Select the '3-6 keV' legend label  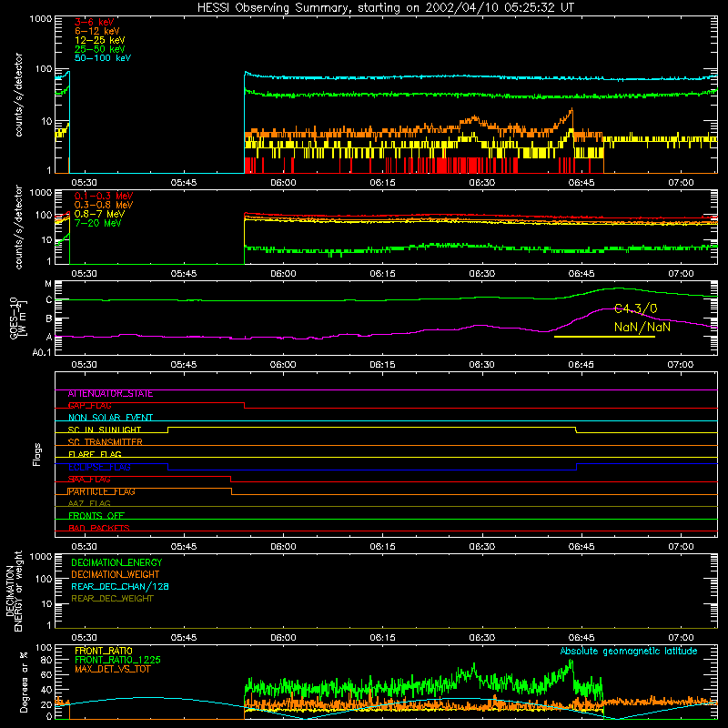click(x=94, y=22)
